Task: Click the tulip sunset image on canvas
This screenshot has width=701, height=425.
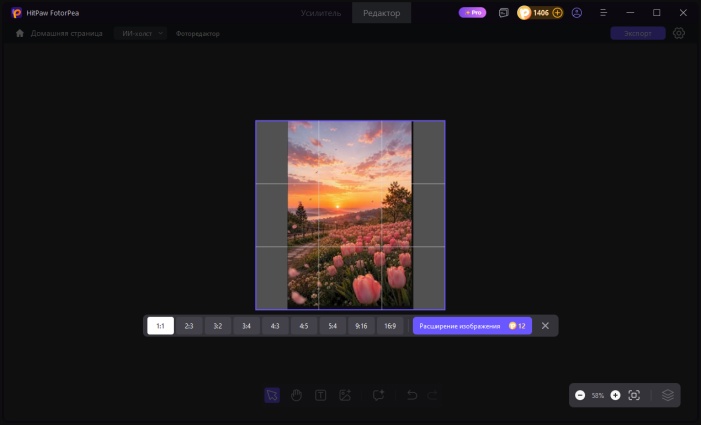Action: (350, 215)
